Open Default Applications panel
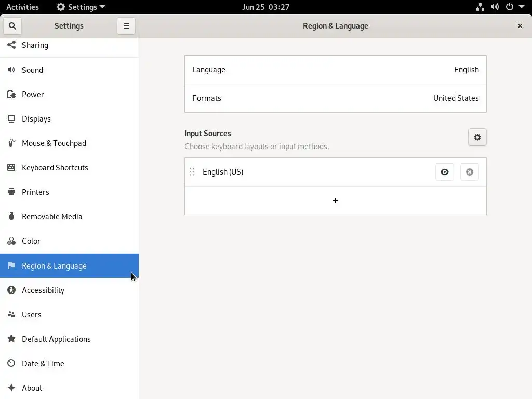 69,339
